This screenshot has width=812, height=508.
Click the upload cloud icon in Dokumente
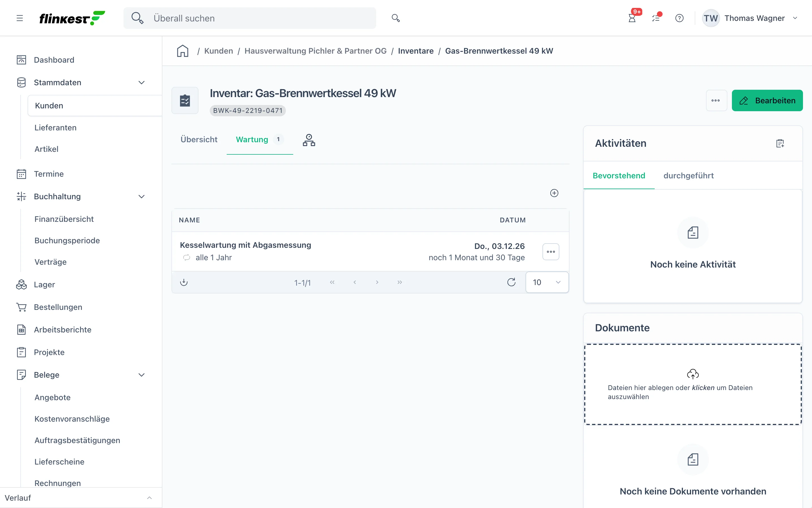(x=693, y=374)
